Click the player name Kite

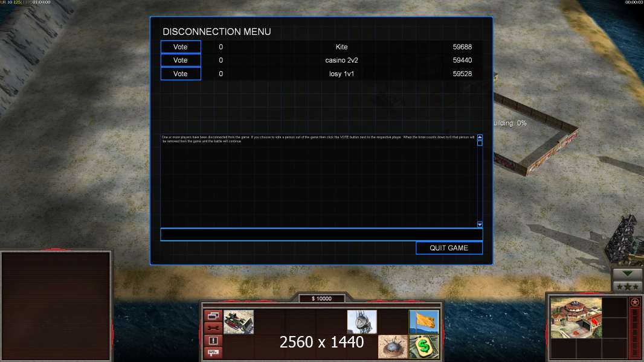click(341, 46)
